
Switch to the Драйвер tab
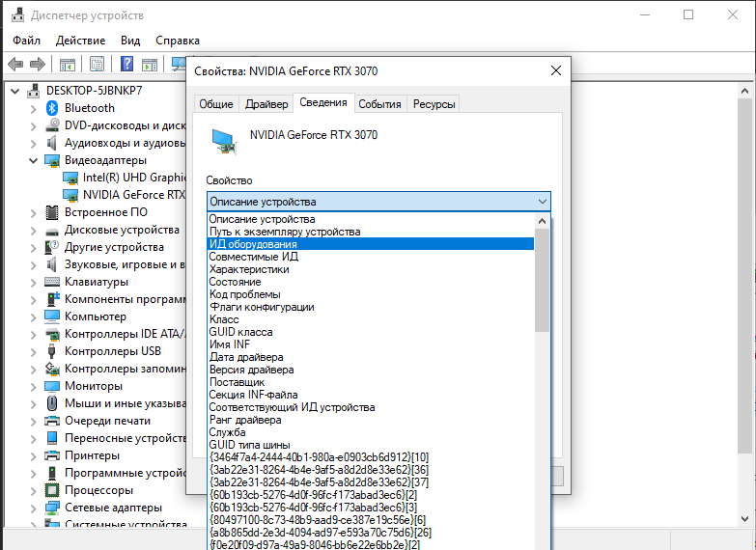click(x=266, y=104)
